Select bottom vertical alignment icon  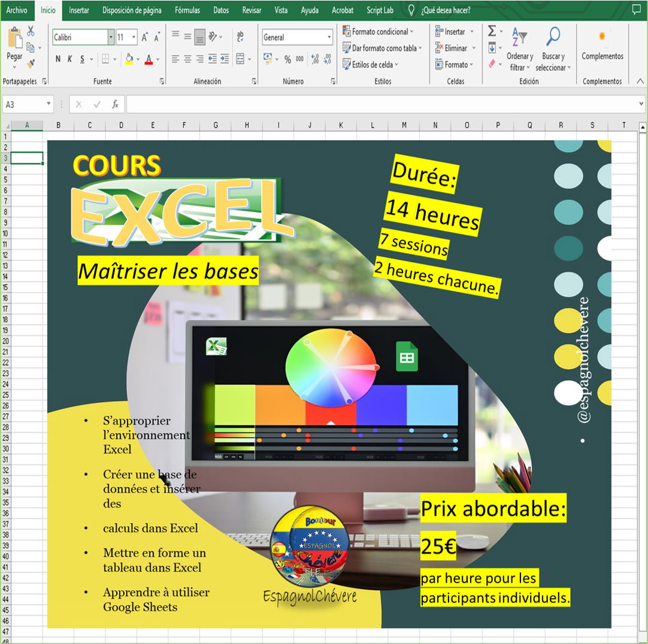point(199,37)
